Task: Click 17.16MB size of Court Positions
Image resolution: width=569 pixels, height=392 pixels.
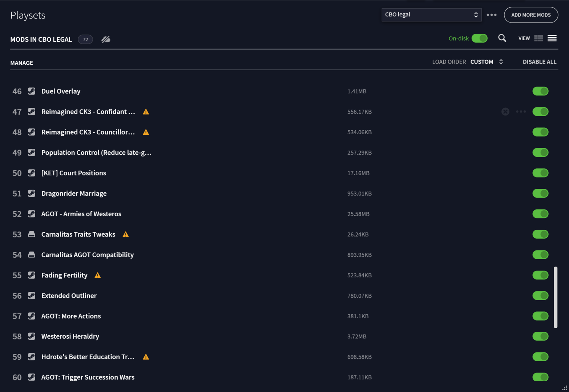Action: 358,173
